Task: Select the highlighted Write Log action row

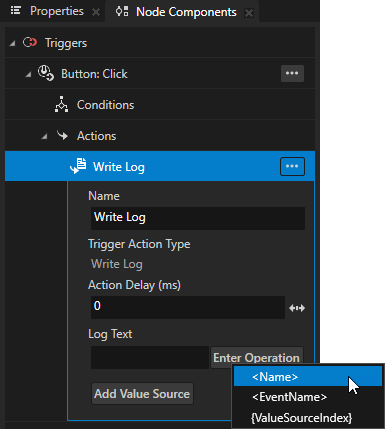Action: pyautogui.click(x=160, y=166)
